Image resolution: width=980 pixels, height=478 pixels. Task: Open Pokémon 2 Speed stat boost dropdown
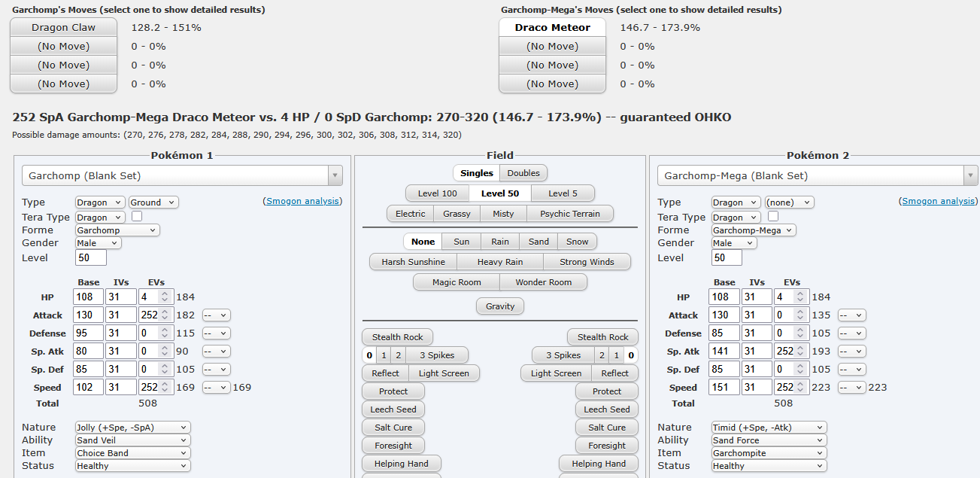852,388
